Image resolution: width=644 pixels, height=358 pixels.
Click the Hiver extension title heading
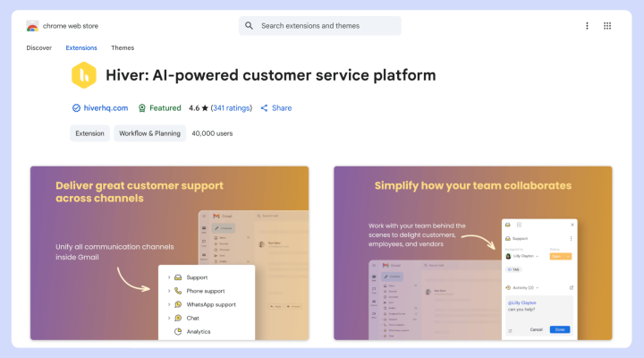271,75
